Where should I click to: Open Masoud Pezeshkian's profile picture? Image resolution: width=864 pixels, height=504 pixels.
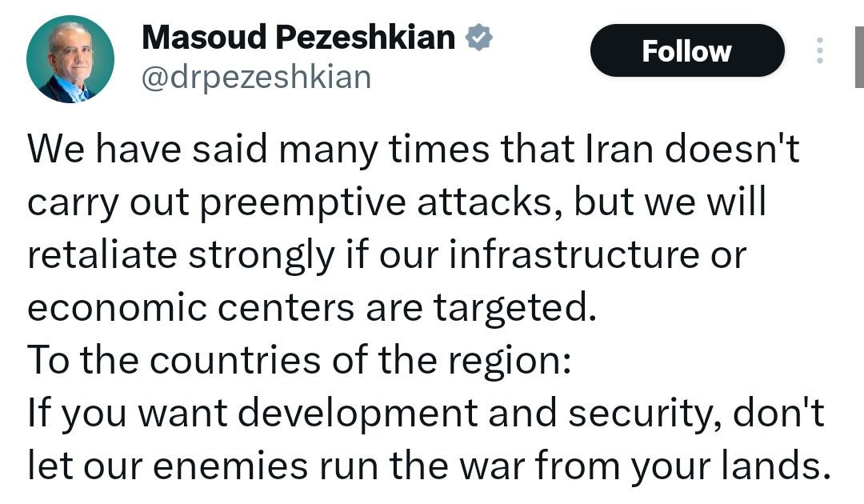click(70, 59)
